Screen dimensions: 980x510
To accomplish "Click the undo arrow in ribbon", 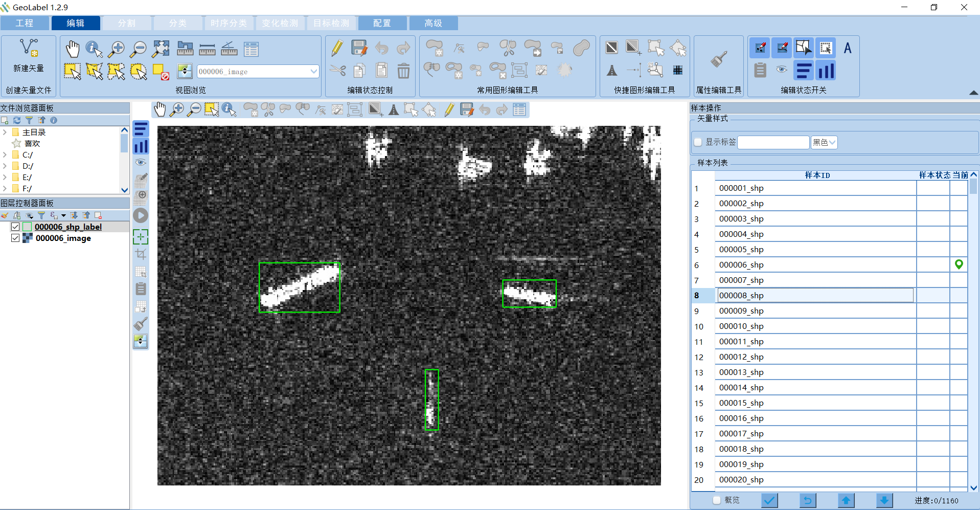I will (x=381, y=48).
